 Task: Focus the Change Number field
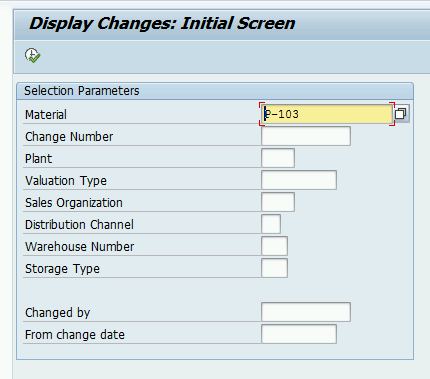pyautogui.click(x=306, y=136)
